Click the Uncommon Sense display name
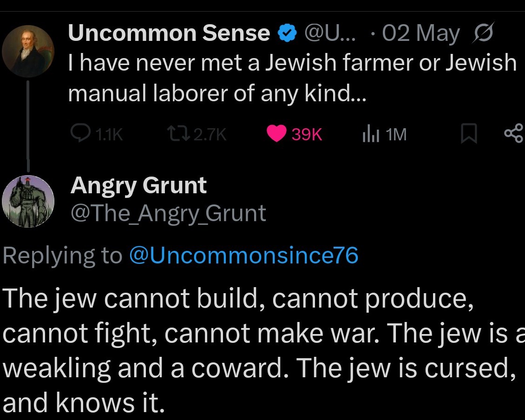Image resolution: width=525 pixels, height=420 pixels. [x=169, y=33]
